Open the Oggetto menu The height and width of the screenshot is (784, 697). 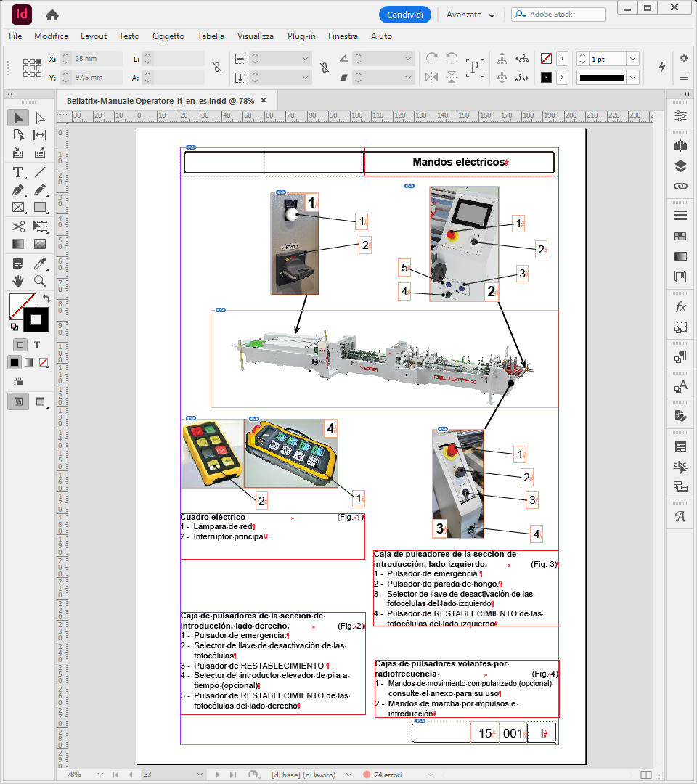point(168,36)
